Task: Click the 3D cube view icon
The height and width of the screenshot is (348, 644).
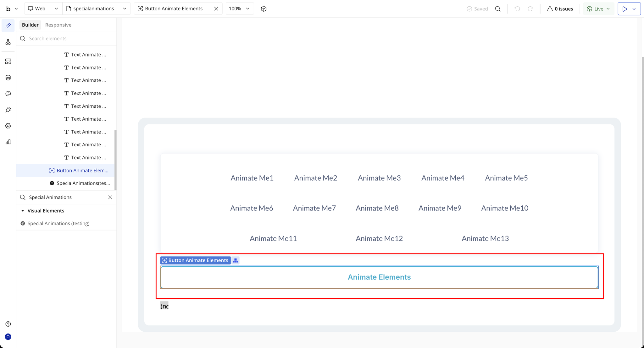Action: tap(264, 9)
